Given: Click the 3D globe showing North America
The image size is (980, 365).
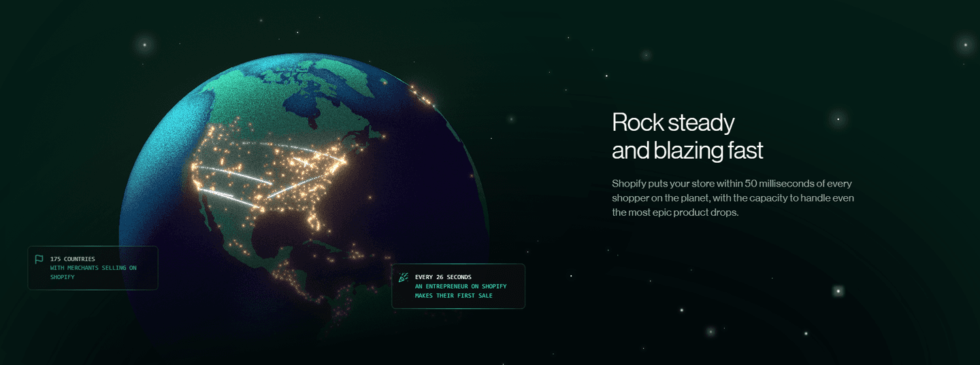Looking at the screenshot, I should [x=304, y=197].
